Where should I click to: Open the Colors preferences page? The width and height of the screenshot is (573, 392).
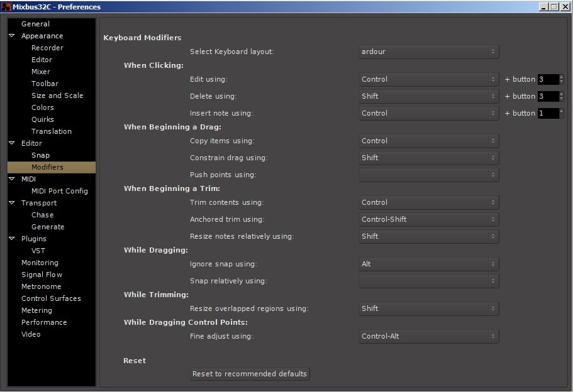click(42, 107)
